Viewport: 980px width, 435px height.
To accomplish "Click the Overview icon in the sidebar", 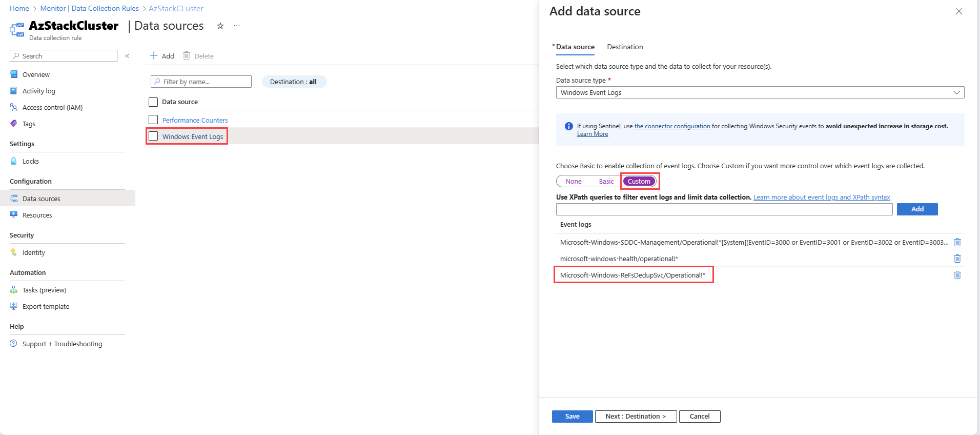I will coord(14,74).
